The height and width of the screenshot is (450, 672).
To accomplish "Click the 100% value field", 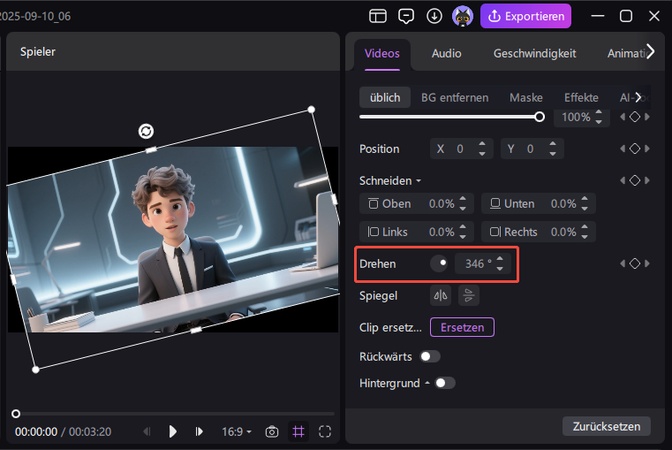I will 576,117.
